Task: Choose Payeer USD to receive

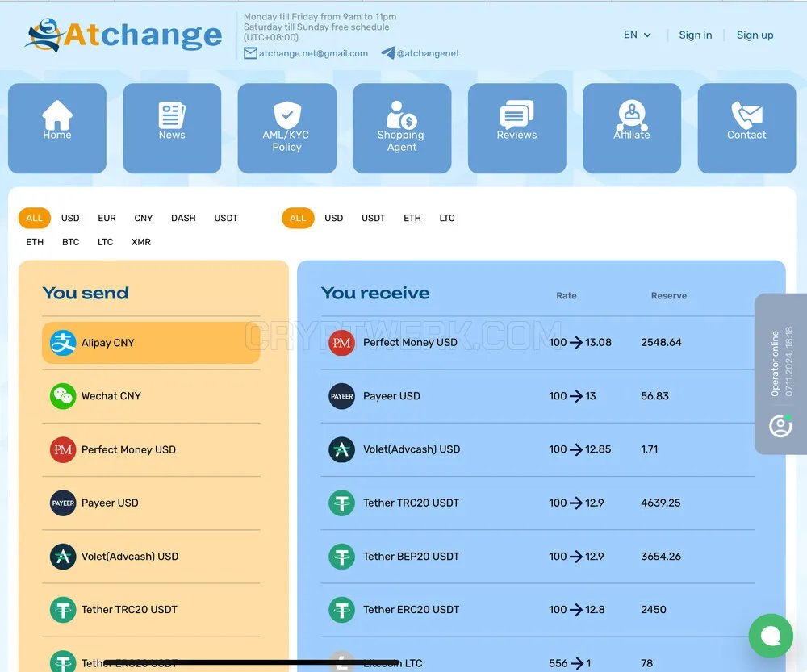Action: pyautogui.click(x=537, y=396)
